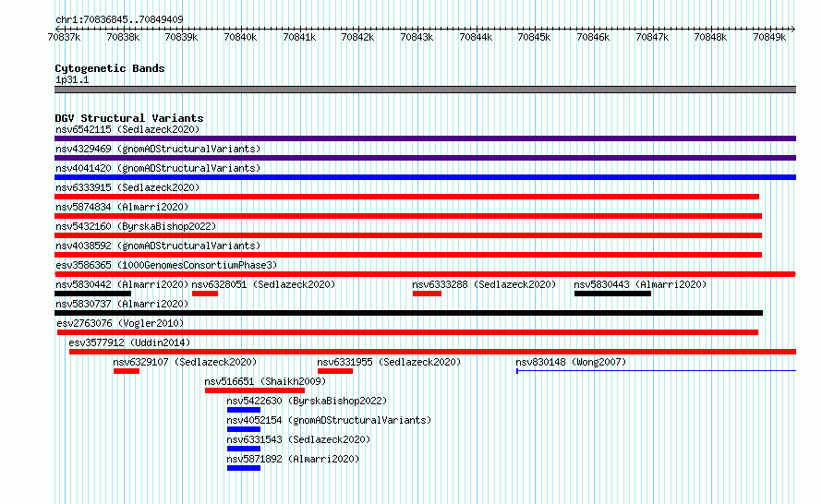Click the small red bar under nsv6328051
This screenshot has height=504, width=822.
pyautogui.click(x=205, y=294)
